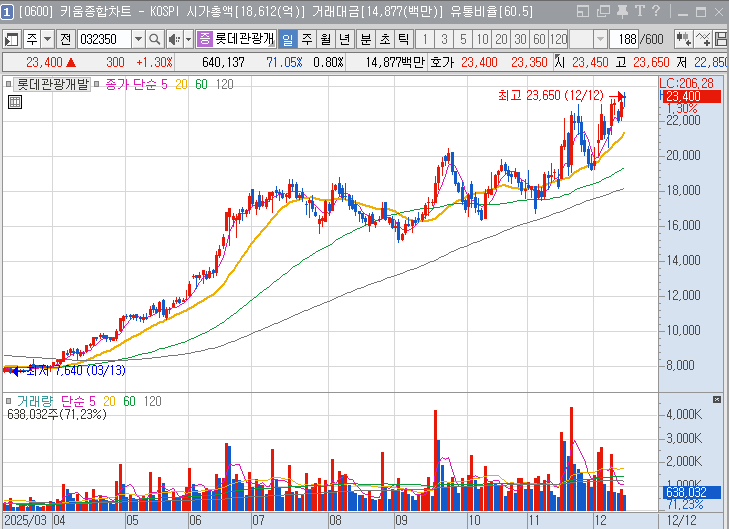Click the 전 button next to code field

click(65, 39)
